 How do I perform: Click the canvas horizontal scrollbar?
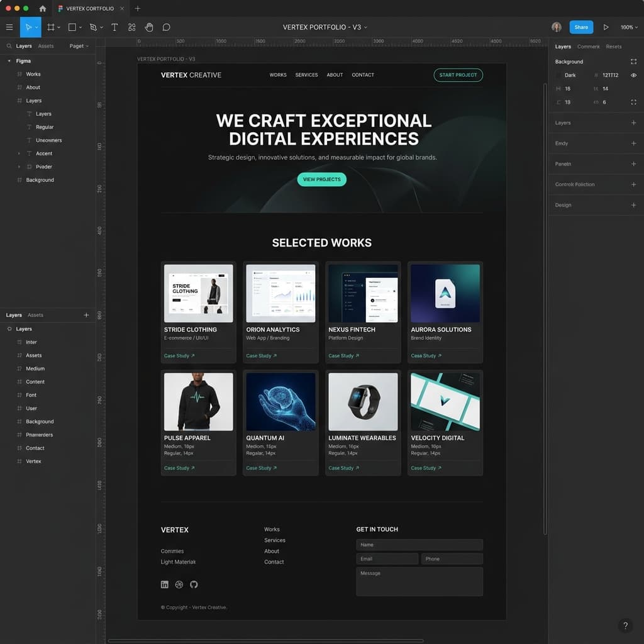tap(265, 640)
